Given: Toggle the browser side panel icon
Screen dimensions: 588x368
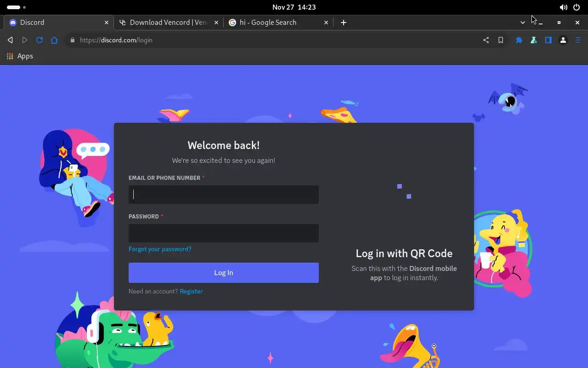Looking at the screenshot, I should click(x=548, y=40).
